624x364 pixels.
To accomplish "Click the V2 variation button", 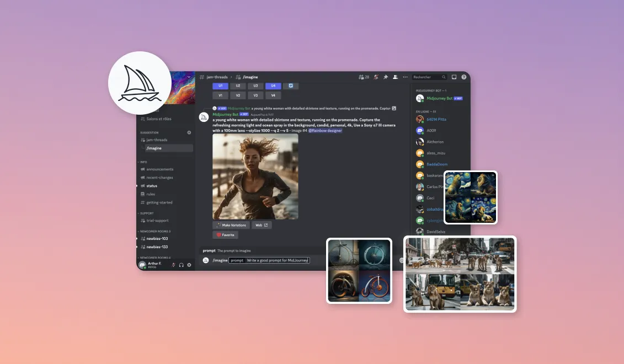I will [238, 95].
